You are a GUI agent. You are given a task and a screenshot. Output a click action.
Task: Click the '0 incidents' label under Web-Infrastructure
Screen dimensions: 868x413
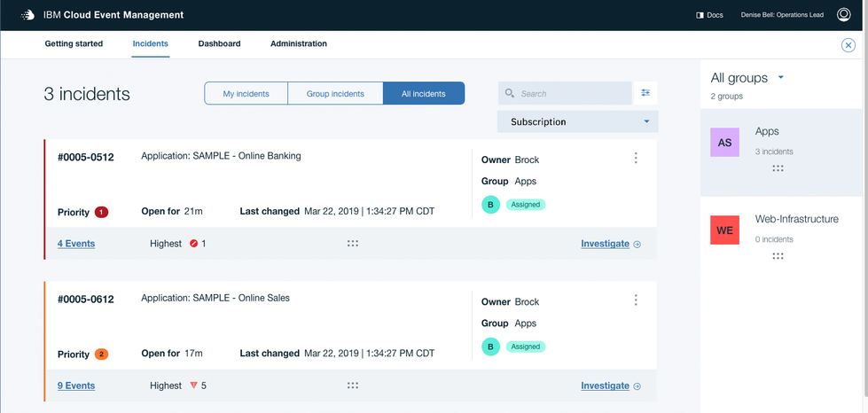point(774,239)
